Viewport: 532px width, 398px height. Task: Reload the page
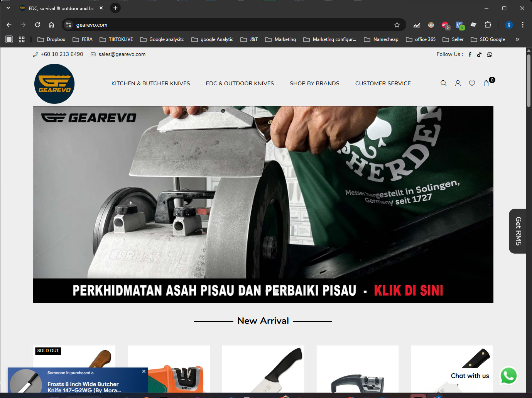[37, 25]
